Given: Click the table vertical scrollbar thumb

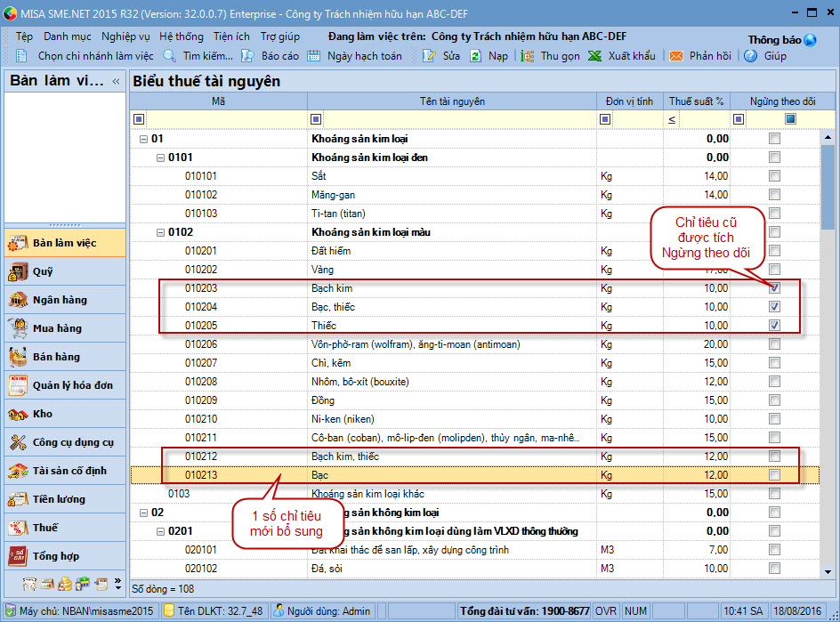Looking at the screenshot, I should click(828, 188).
